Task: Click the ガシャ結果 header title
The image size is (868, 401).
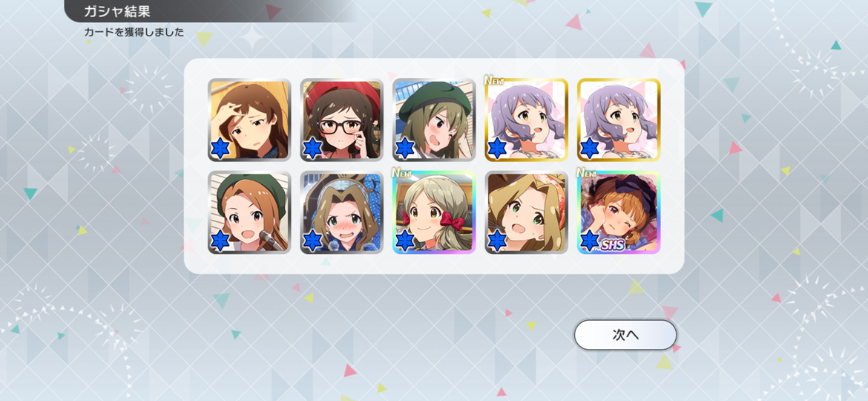Action: (x=117, y=10)
